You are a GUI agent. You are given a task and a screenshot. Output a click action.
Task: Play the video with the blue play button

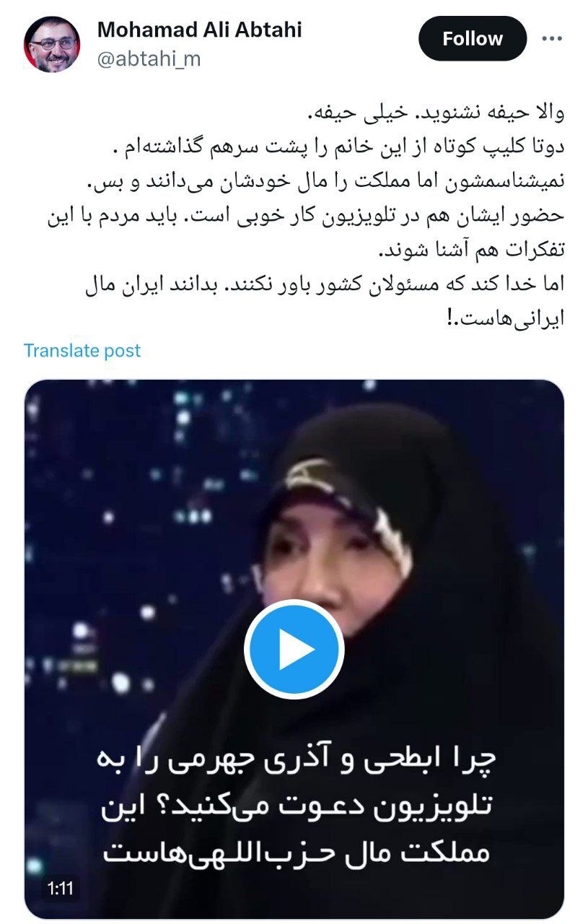click(x=294, y=649)
